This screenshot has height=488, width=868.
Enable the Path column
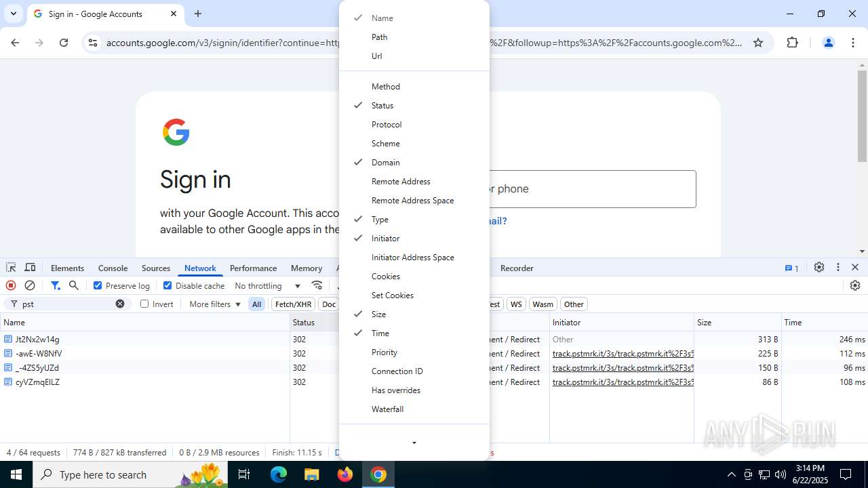[x=414, y=37]
